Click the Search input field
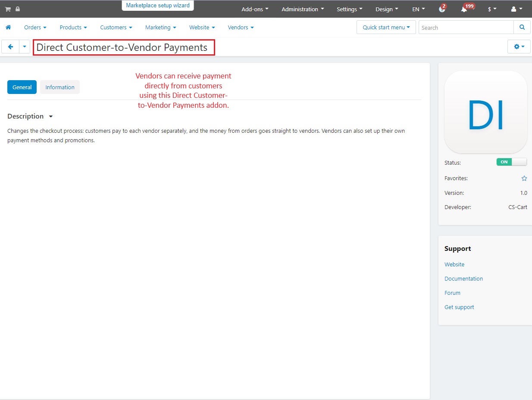This screenshot has width=532, height=400. [466, 27]
